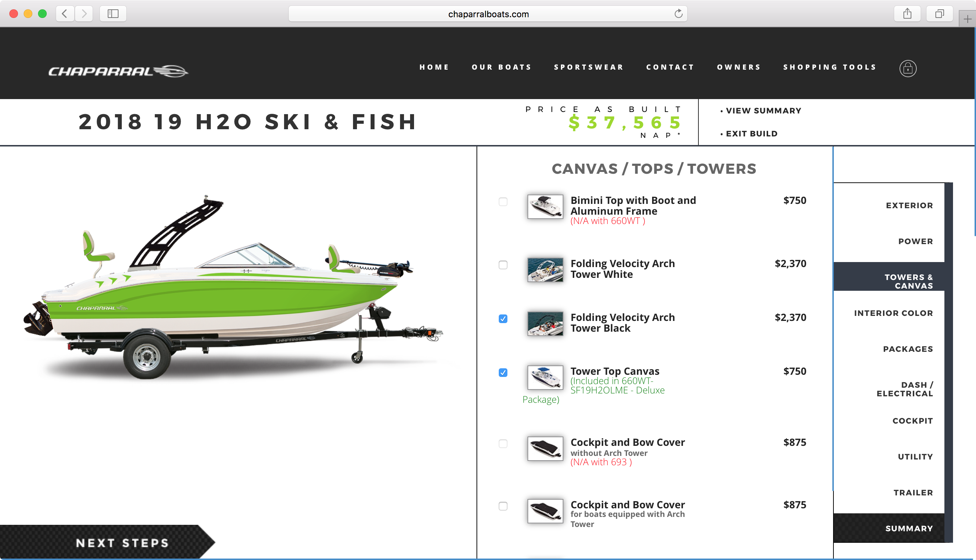
Task: Open the Shopping Tools menu
Action: (830, 67)
